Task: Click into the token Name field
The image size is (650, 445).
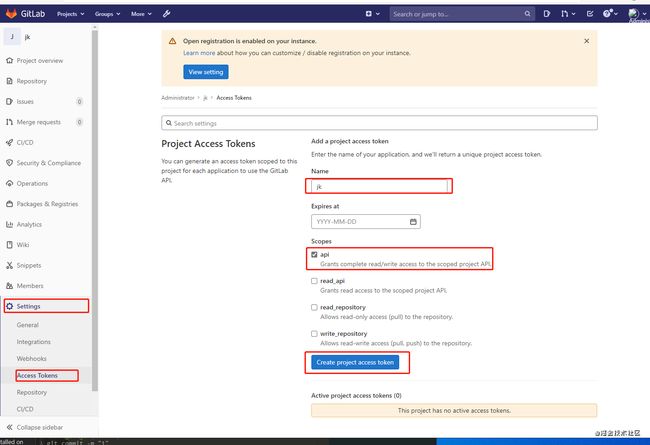Action: (x=379, y=186)
